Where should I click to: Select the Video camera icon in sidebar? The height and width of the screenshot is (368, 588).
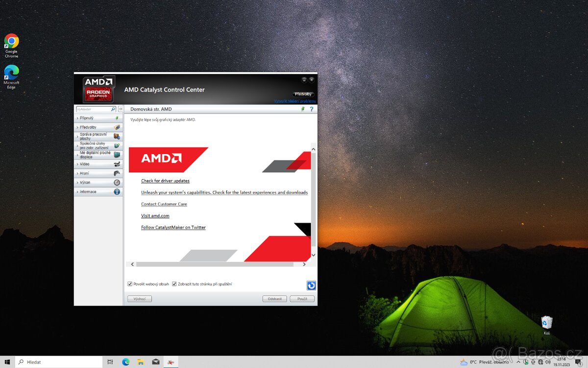[117, 164]
